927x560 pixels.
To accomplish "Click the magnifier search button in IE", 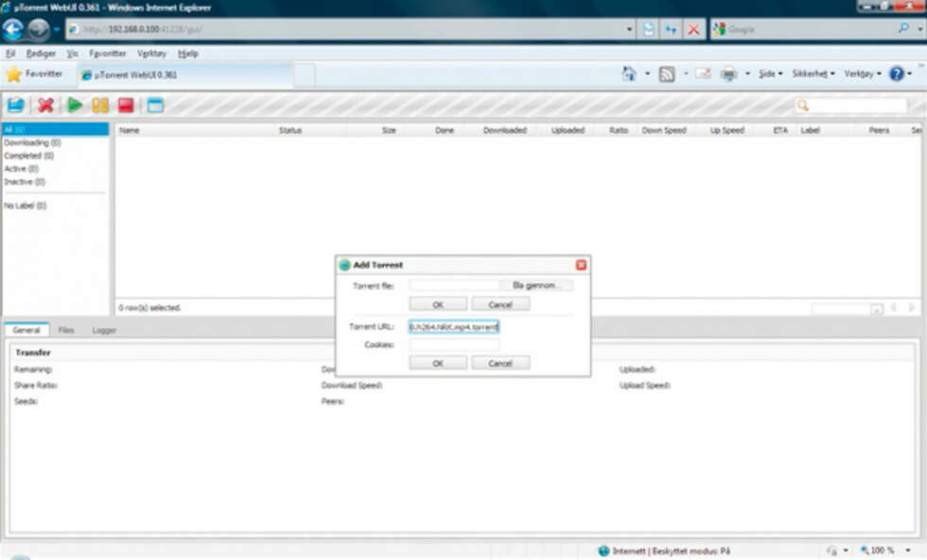I will click(x=903, y=28).
